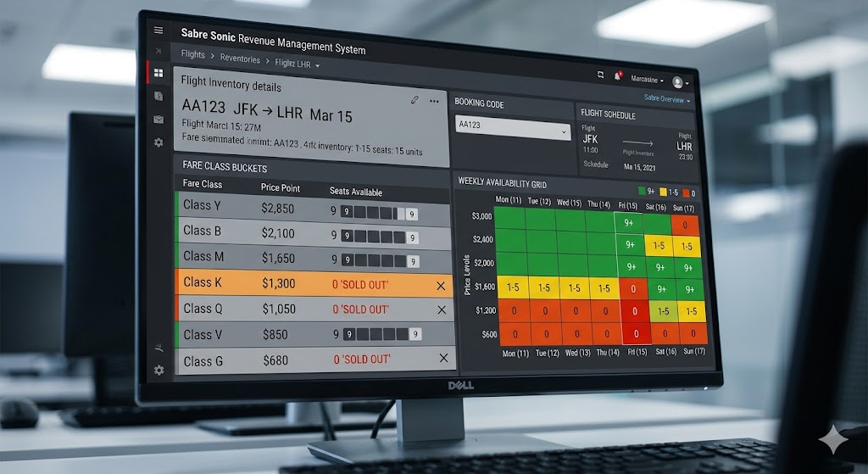Click the JFK departure airport in Flight Schedule
868x474 pixels.
590,139
